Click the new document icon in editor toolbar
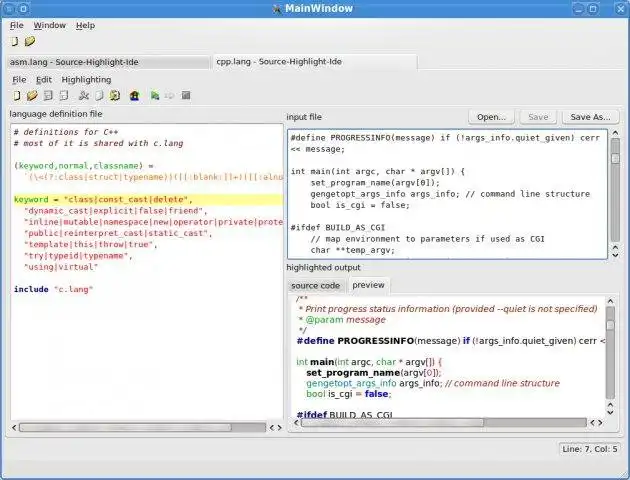The width and height of the screenshot is (630, 480). (x=16, y=96)
